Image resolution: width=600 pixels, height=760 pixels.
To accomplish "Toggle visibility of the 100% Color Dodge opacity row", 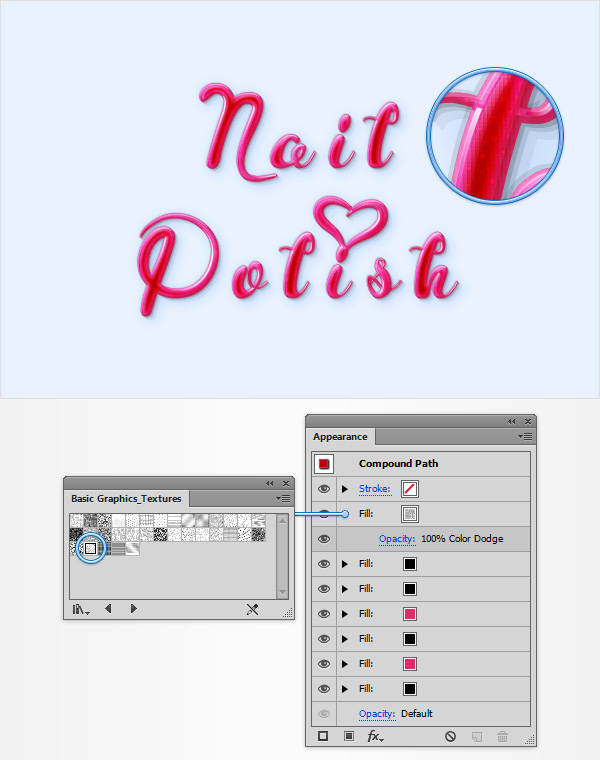I will (324, 539).
